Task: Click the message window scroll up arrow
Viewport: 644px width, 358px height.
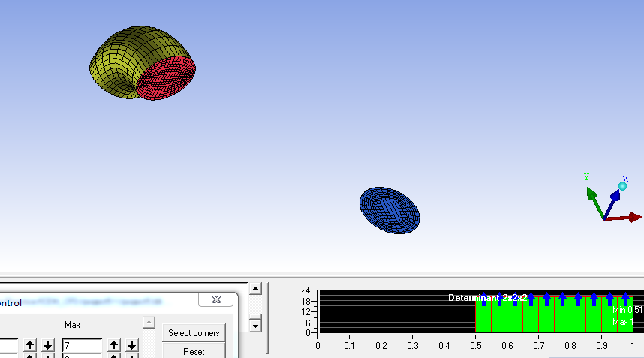Action: click(255, 289)
